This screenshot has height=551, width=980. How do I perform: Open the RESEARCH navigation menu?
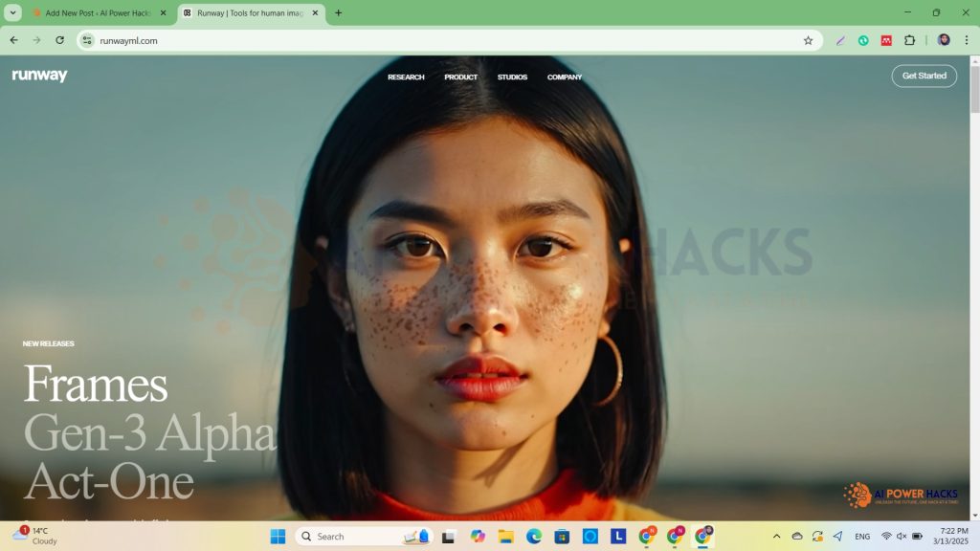pos(406,77)
